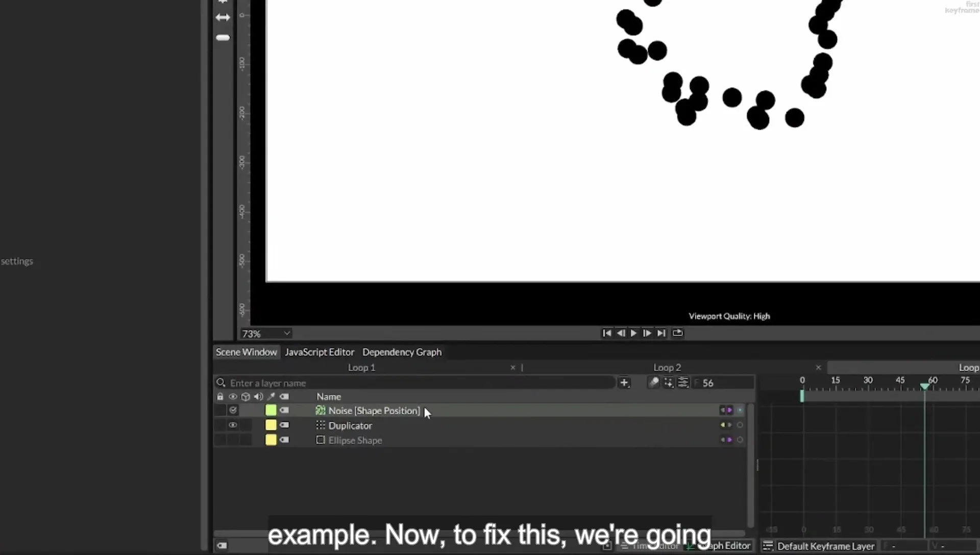The height and width of the screenshot is (555, 980).
Task: Toggle the loop playback mode icon
Action: tap(677, 333)
